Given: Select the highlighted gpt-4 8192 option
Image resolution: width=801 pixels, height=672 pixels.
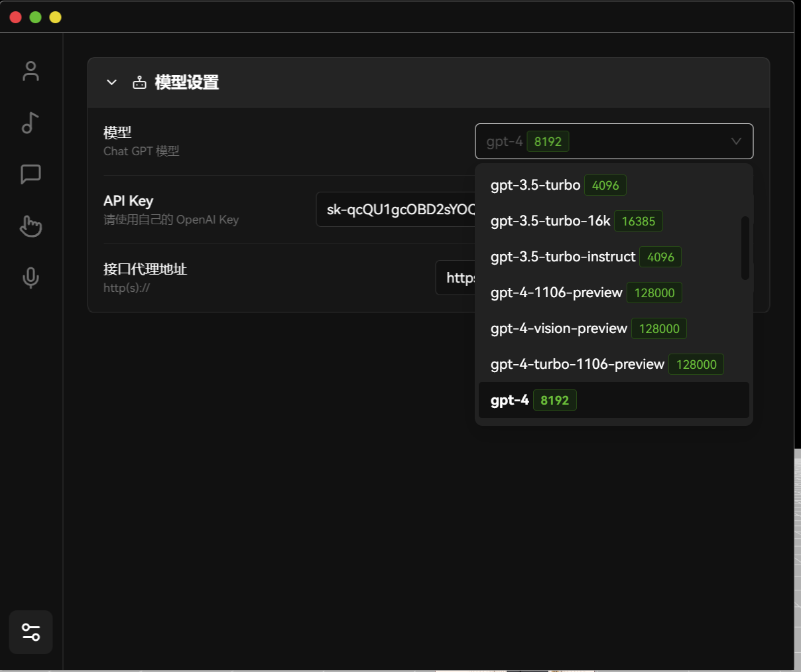Looking at the screenshot, I should (614, 400).
